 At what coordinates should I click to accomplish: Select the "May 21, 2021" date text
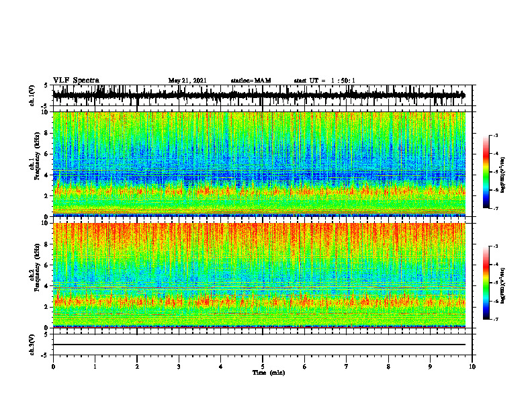click(x=187, y=81)
